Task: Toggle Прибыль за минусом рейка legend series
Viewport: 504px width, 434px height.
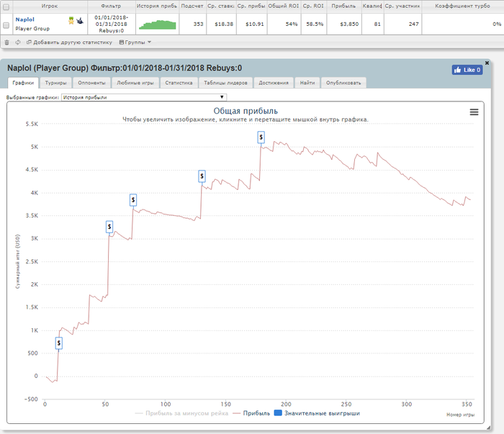Action: (x=181, y=413)
